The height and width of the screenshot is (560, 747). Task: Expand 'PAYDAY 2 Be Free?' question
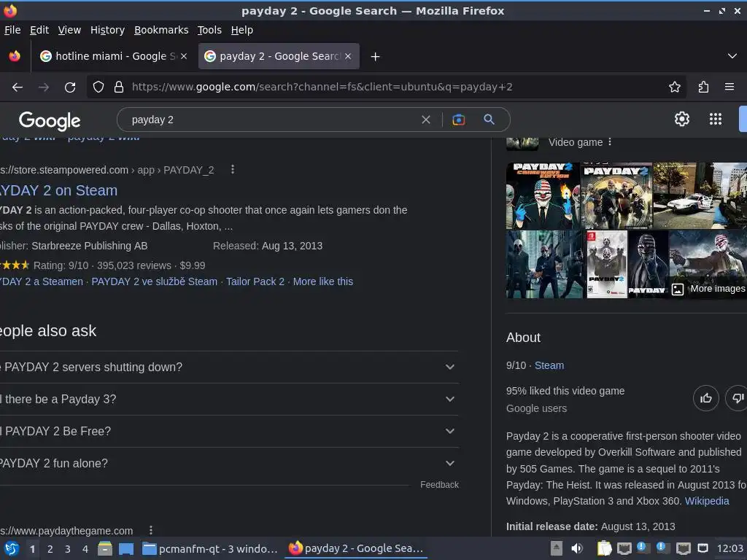[x=229, y=431]
